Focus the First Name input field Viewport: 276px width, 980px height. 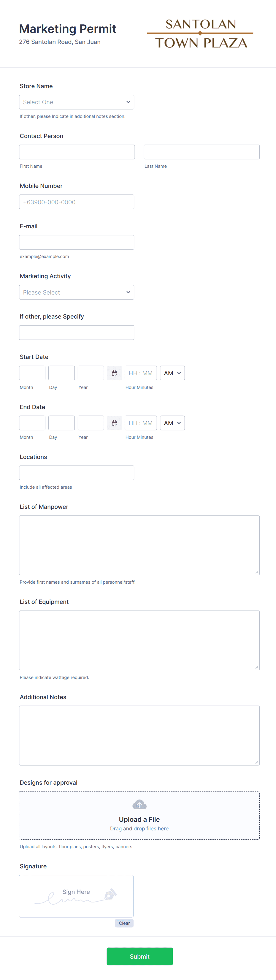(77, 152)
